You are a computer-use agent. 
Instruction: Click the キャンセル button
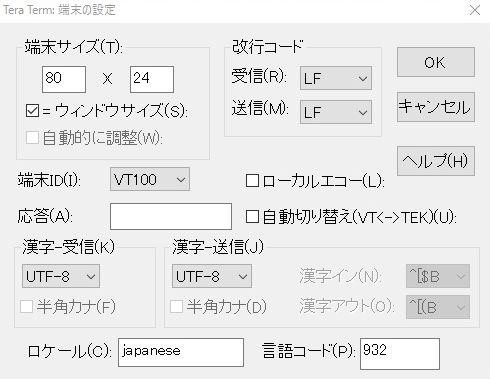pyautogui.click(x=436, y=107)
